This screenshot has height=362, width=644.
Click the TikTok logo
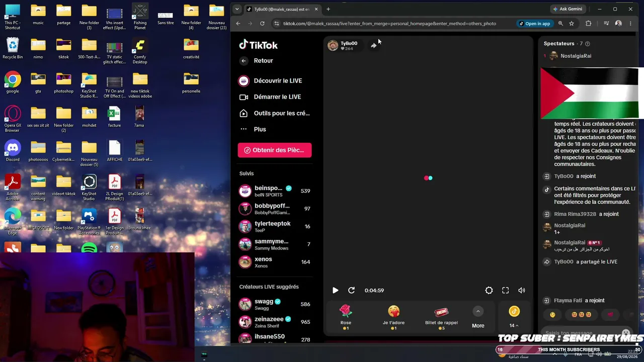[x=258, y=45]
